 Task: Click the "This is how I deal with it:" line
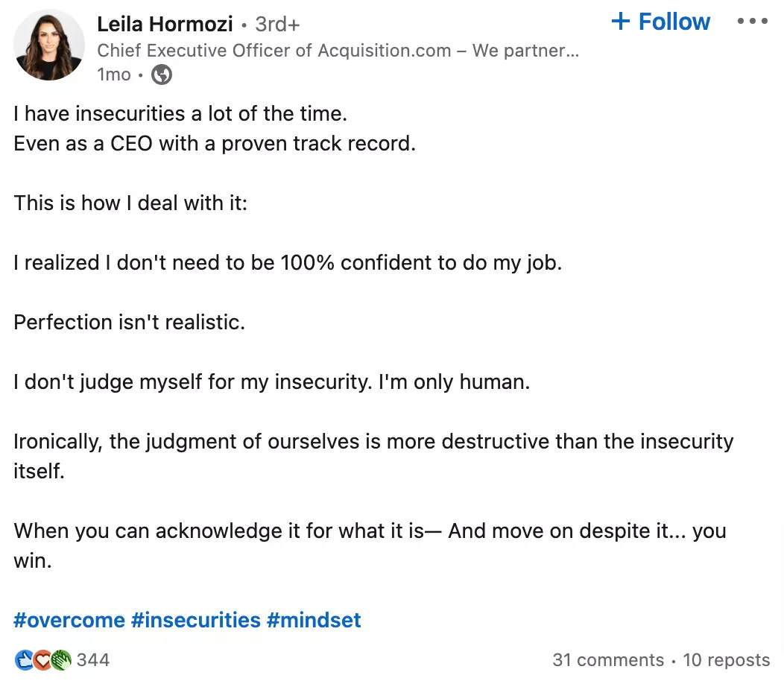pos(130,203)
